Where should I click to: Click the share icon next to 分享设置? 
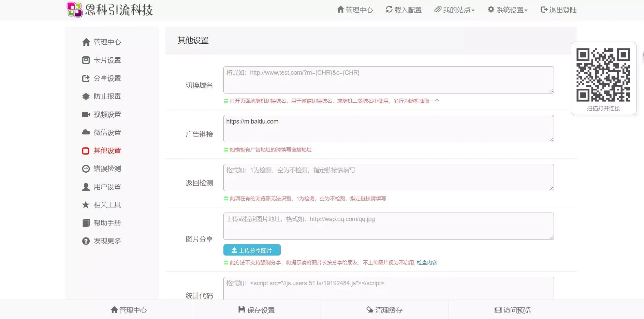point(86,78)
